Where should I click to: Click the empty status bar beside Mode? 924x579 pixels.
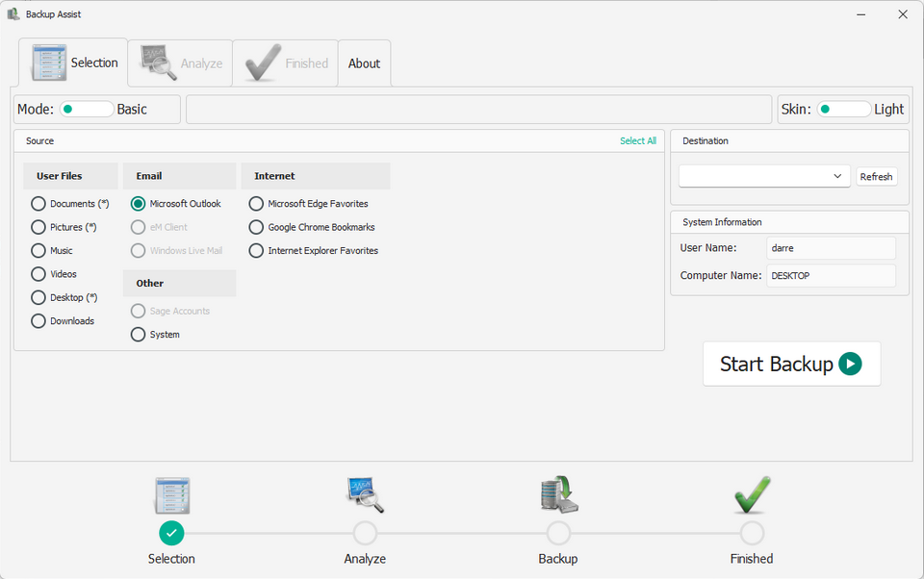tap(478, 110)
